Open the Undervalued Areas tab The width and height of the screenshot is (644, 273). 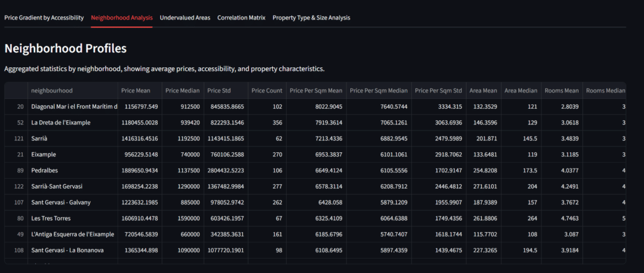[x=185, y=18]
